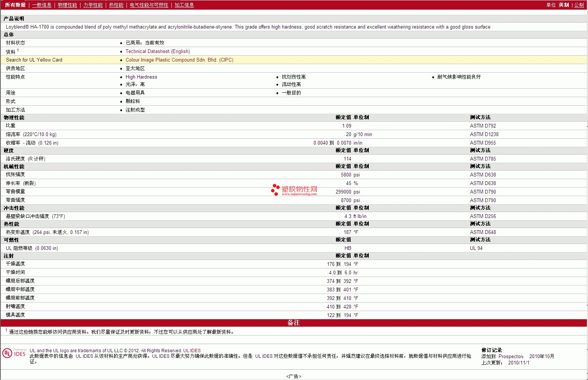Open 电气性能与可燃性 tab
588x380 pixels.
click(x=149, y=5)
